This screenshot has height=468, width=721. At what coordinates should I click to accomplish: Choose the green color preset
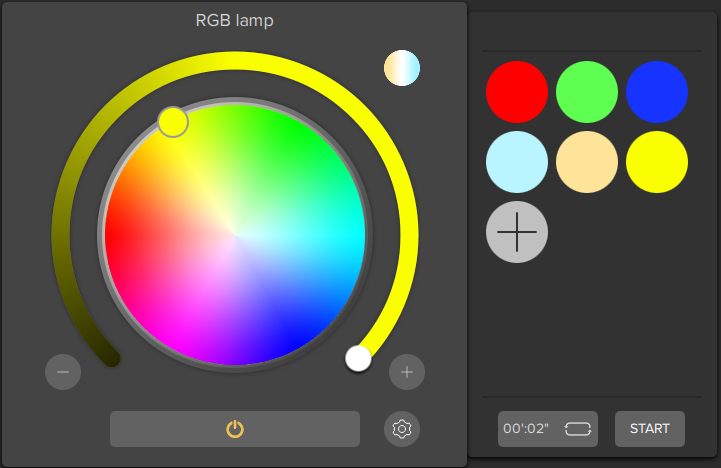click(587, 92)
